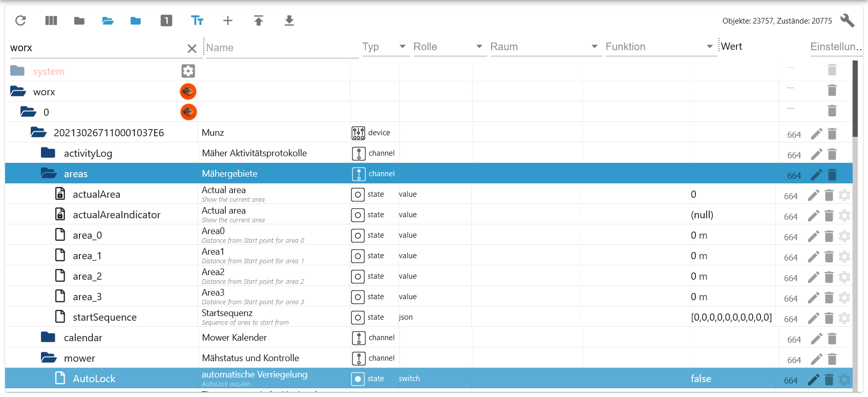868x397 pixels.
Task: Select the area_1 tree item
Action: [x=87, y=256]
